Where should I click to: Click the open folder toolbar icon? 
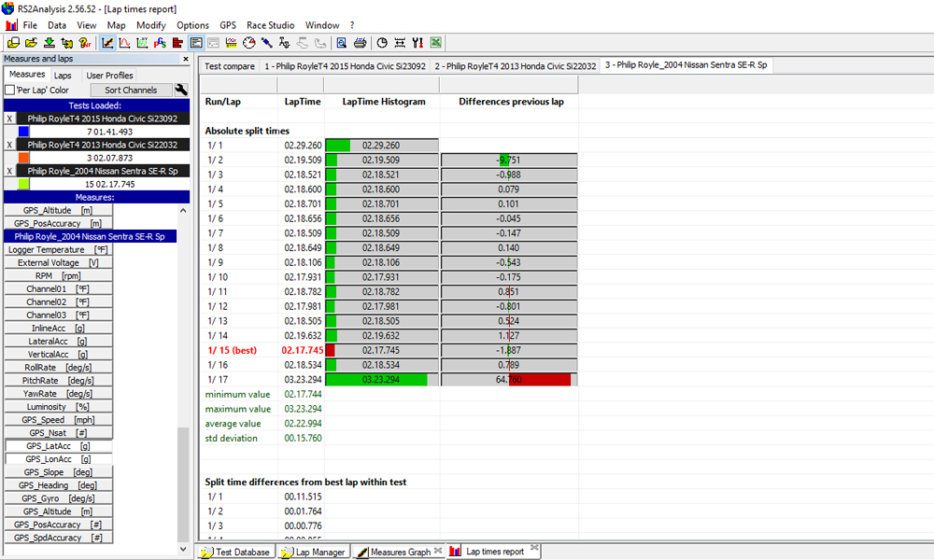[31, 43]
